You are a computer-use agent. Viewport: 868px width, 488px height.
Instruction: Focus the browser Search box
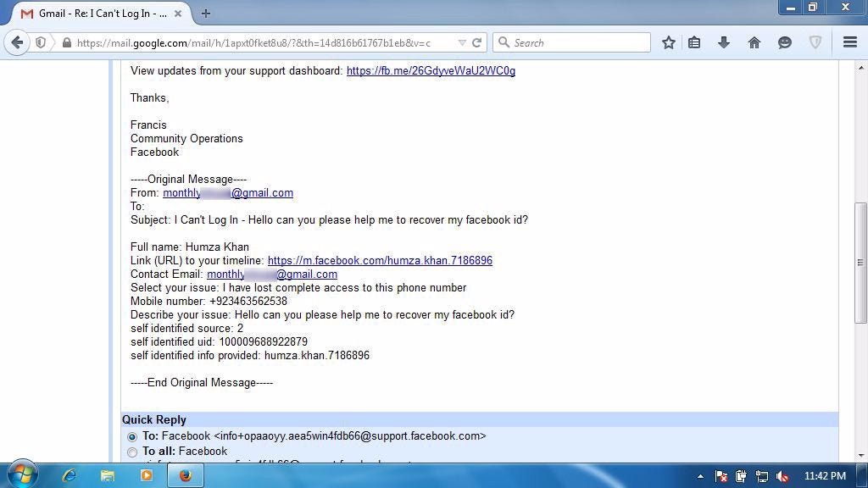tap(571, 42)
